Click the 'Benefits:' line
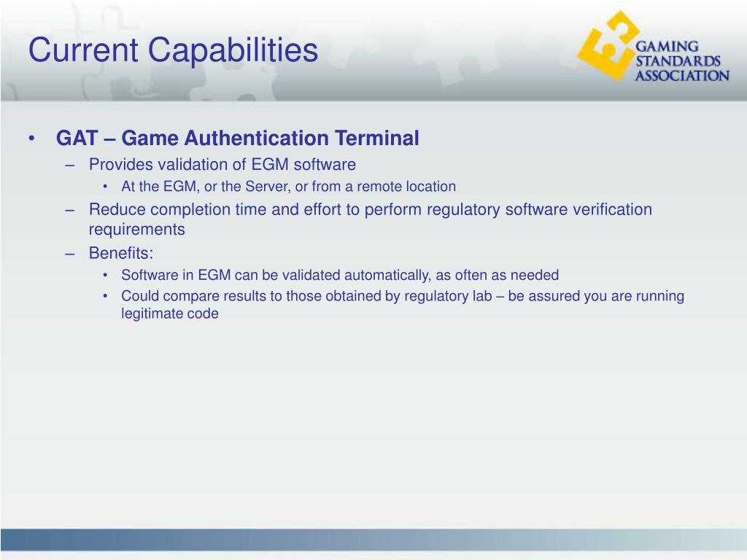747x560 pixels. coord(121,253)
